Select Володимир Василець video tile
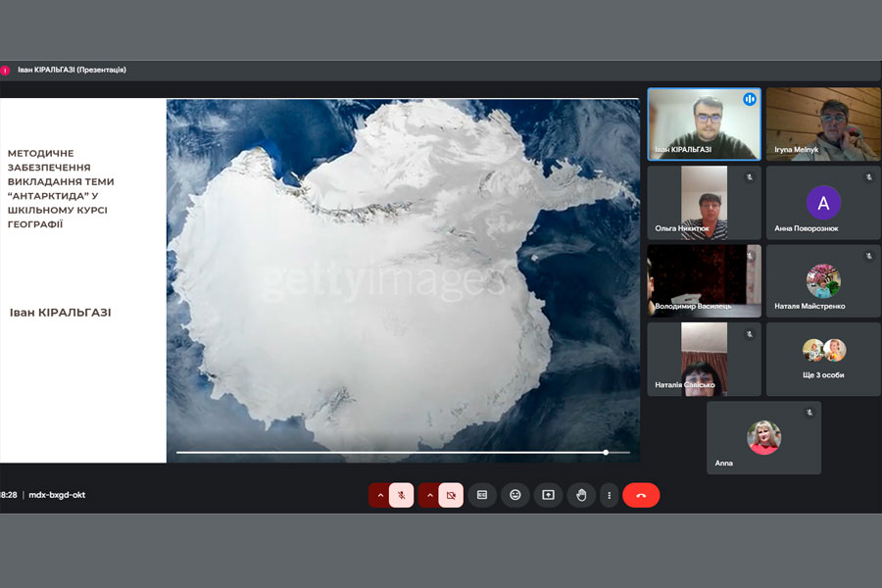This screenshot has height=588, width=882. (x=705, y=281)
